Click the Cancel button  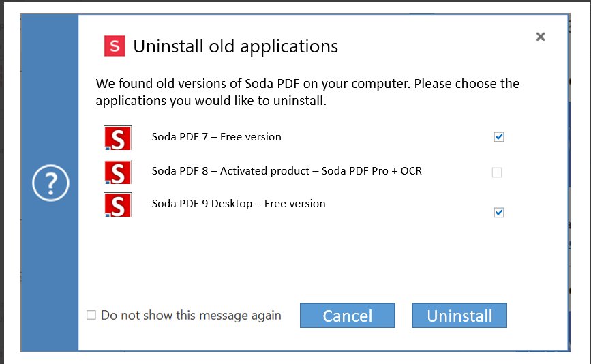pyautogui.click(x=348, y=316)
